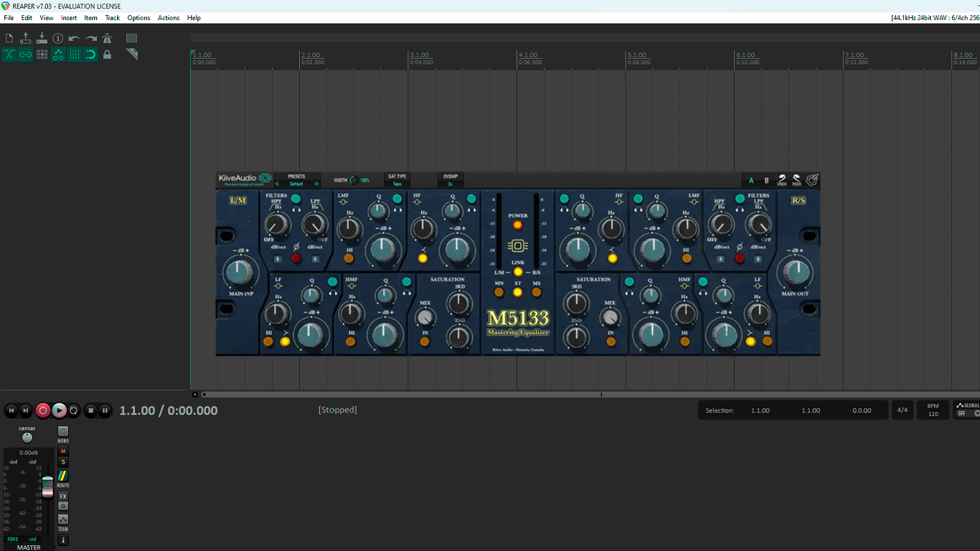Open L/M LPF dB/oct slope selector
This screenshot has height=551, width=980.
click(x=315, y=259)
